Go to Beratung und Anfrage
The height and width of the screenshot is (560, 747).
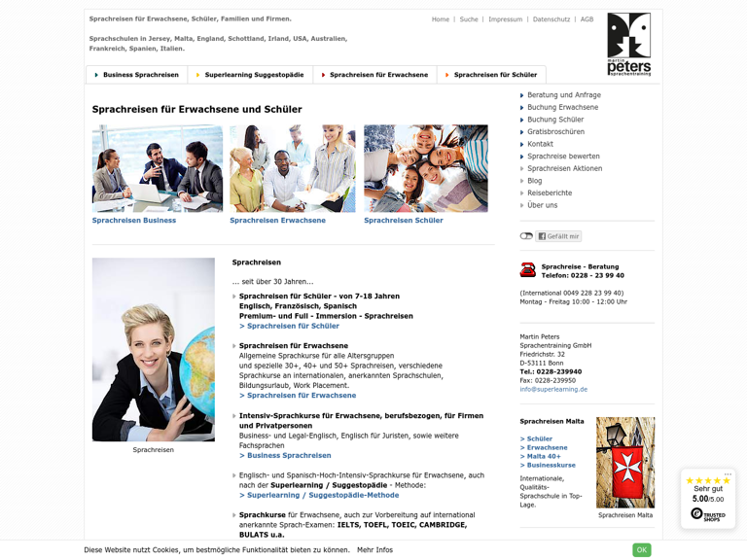tap(564, 94)
